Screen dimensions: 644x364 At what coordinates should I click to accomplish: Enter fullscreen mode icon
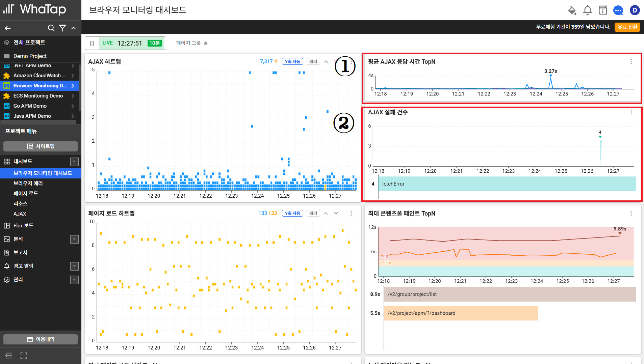[x=24, y=356]
